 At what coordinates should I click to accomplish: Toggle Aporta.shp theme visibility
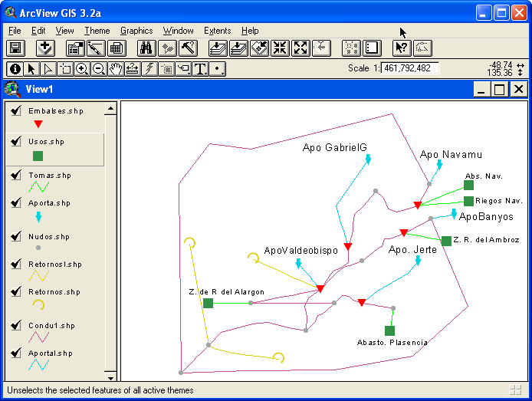pos(16,202)
